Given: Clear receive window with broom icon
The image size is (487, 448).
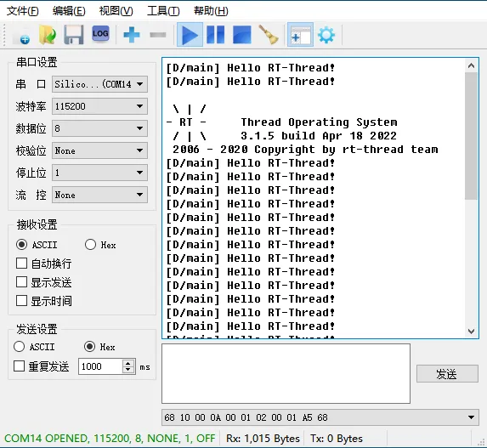Looking at the screenshot, I should 269,35.
